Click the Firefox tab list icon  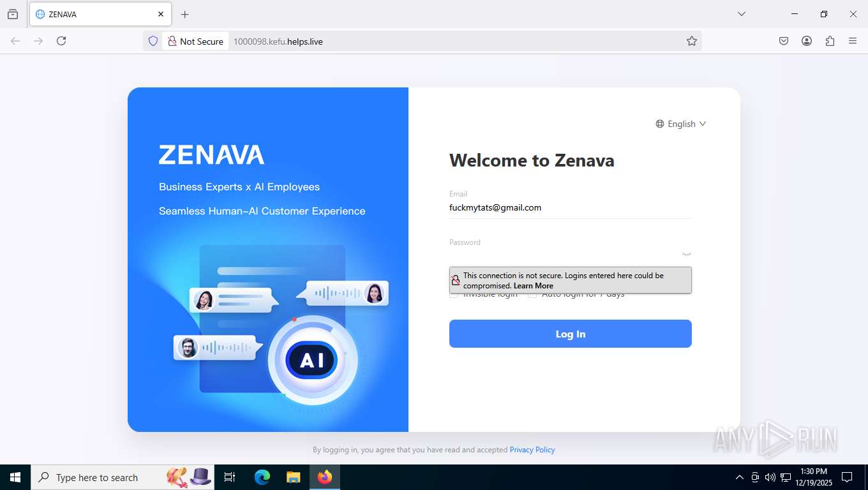[x=13, y=14]
